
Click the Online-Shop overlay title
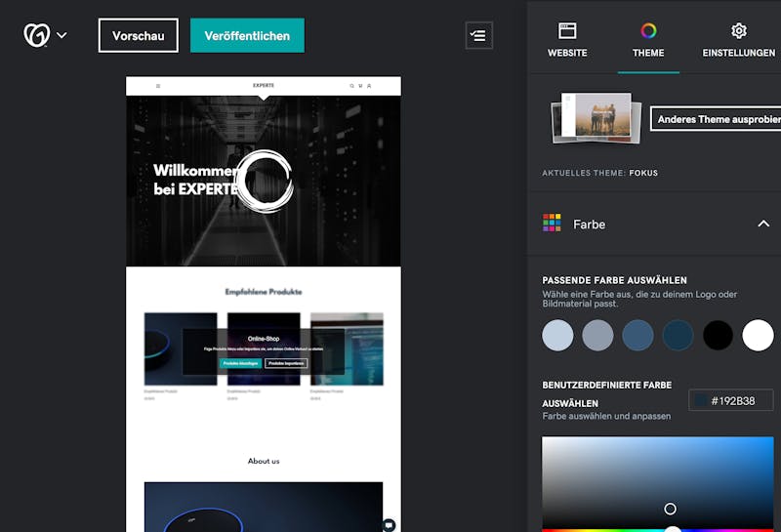click(x=264, y=339)
